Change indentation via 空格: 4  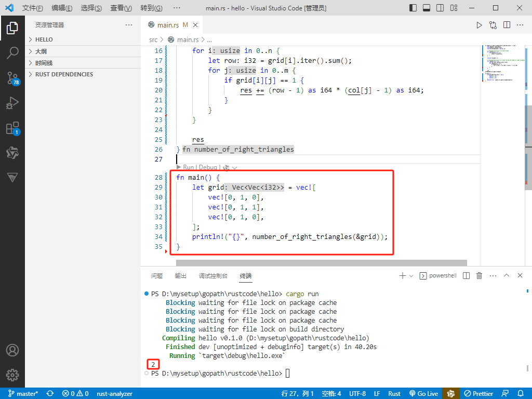tap(331, 394)
